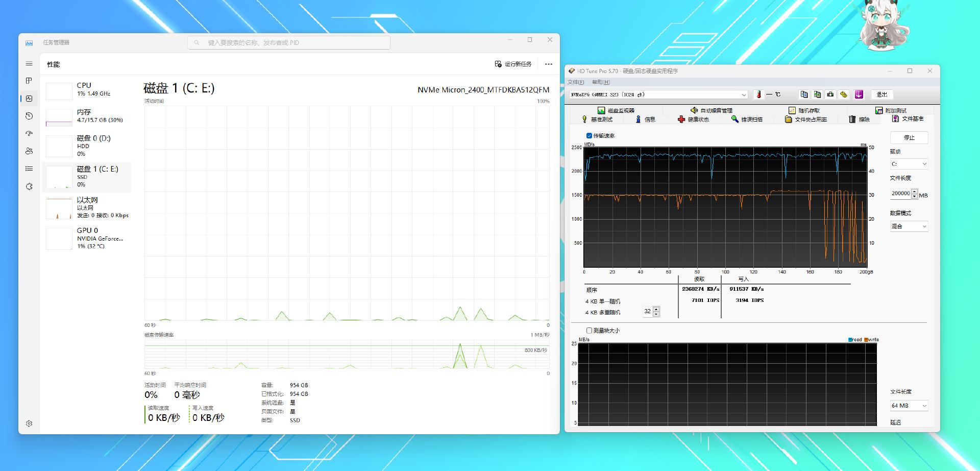Open the NVMe XPG GAMMIX S20 drive dropdown
This screenshot has width=980, height=471.
pyautogui.click(x=743, y=95)
